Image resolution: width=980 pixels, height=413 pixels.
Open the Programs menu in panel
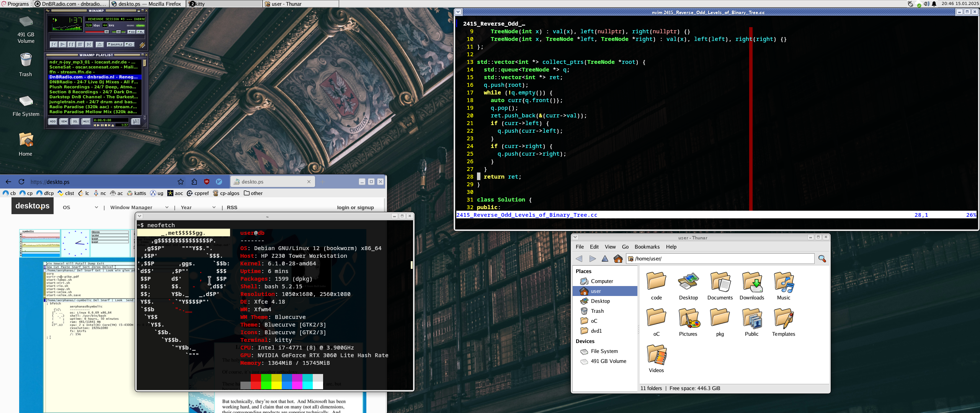15,4
